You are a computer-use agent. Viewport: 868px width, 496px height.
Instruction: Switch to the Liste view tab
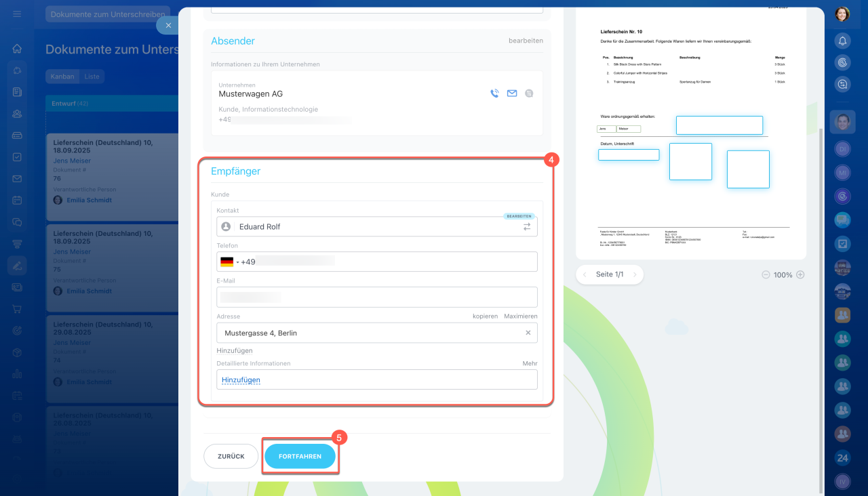point(92,77)
